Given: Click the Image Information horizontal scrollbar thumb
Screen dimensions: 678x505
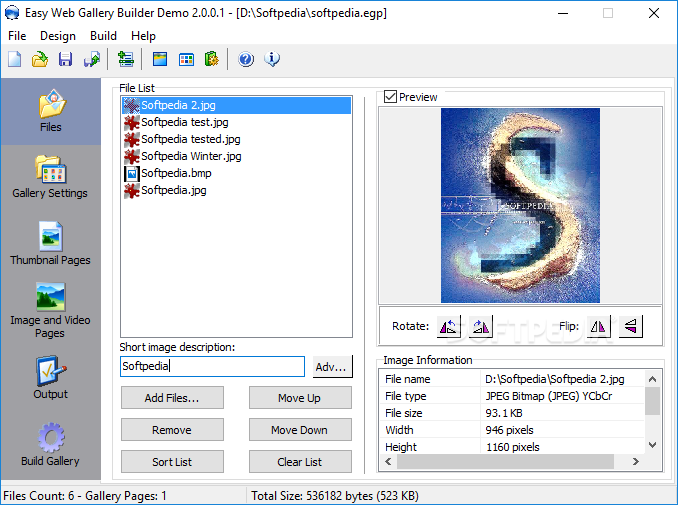Looking at the screenshot, I should pos(505,462).
